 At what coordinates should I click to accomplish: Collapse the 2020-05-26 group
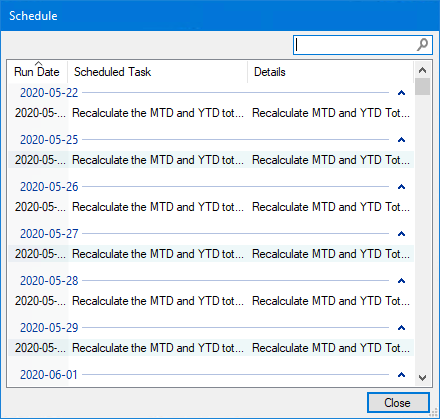point(401,187)
